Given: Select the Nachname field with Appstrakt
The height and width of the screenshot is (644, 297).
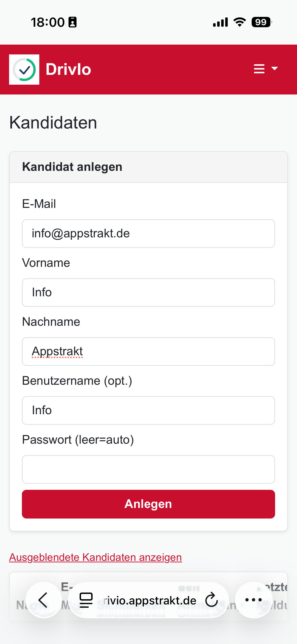Looking at the screenshot, I should 148,351.
